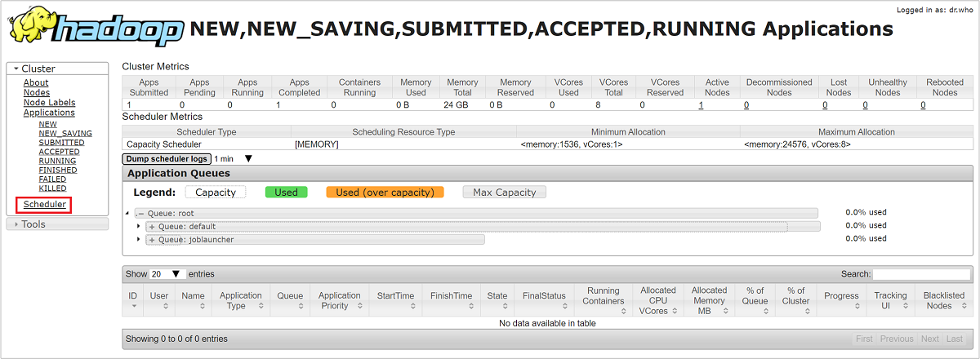Click the Application Queues panel header
This screenshot has height=359, width=980.
(547, 173)
